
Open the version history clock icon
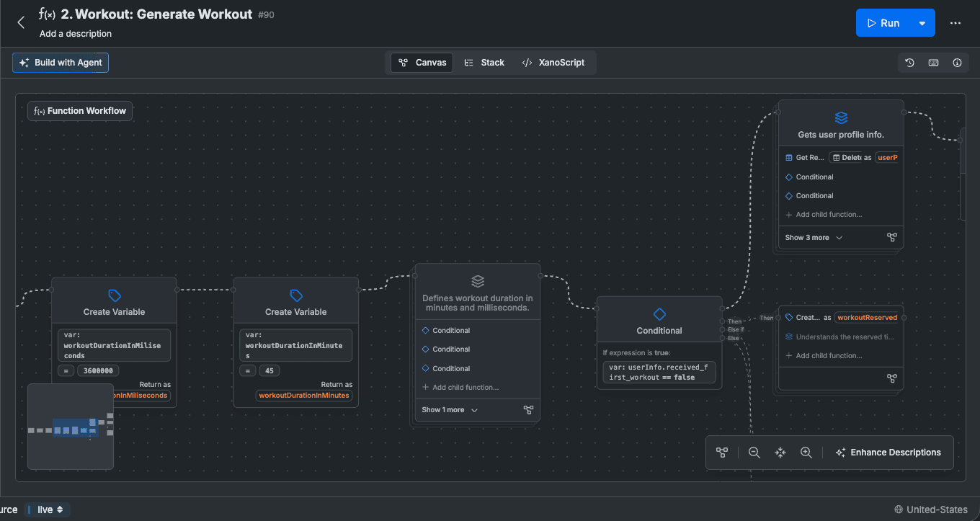click(909, 63)
